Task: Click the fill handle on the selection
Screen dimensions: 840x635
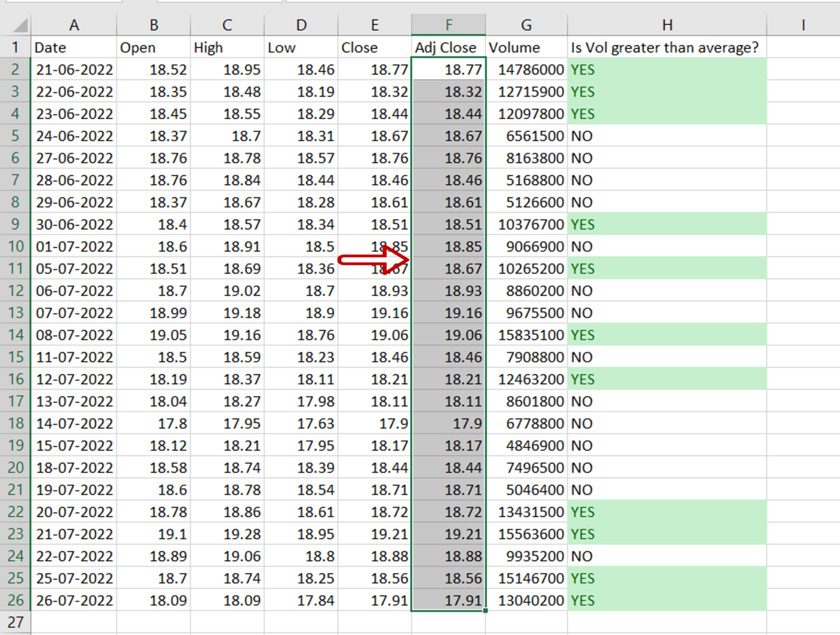Action: [484, 611]
